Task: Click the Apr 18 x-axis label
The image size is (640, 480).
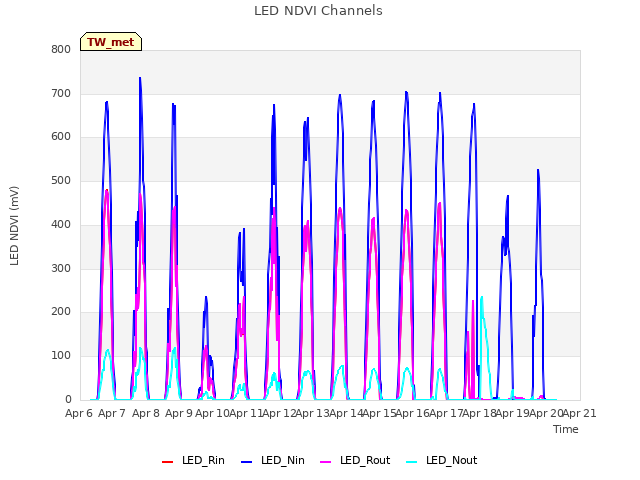Action: [x=480, y=413]
